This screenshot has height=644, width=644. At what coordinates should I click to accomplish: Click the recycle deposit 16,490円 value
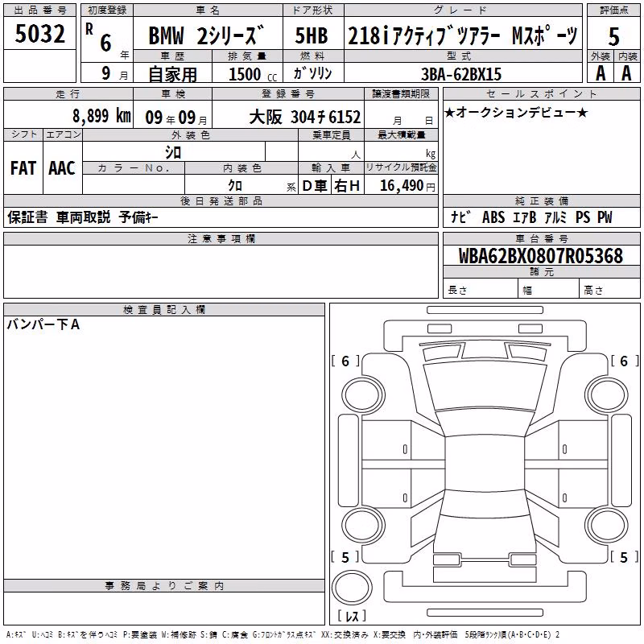pyautogui.click(x=407, y=186)
